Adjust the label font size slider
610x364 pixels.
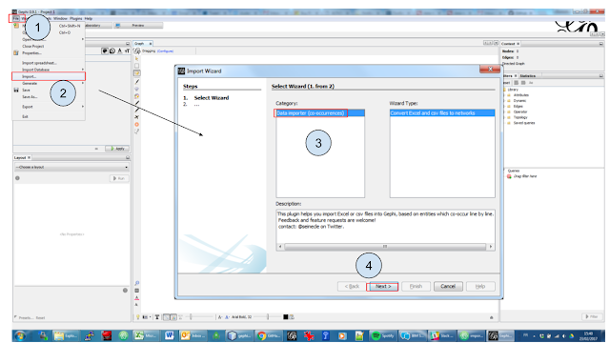[x=267, y=317]
